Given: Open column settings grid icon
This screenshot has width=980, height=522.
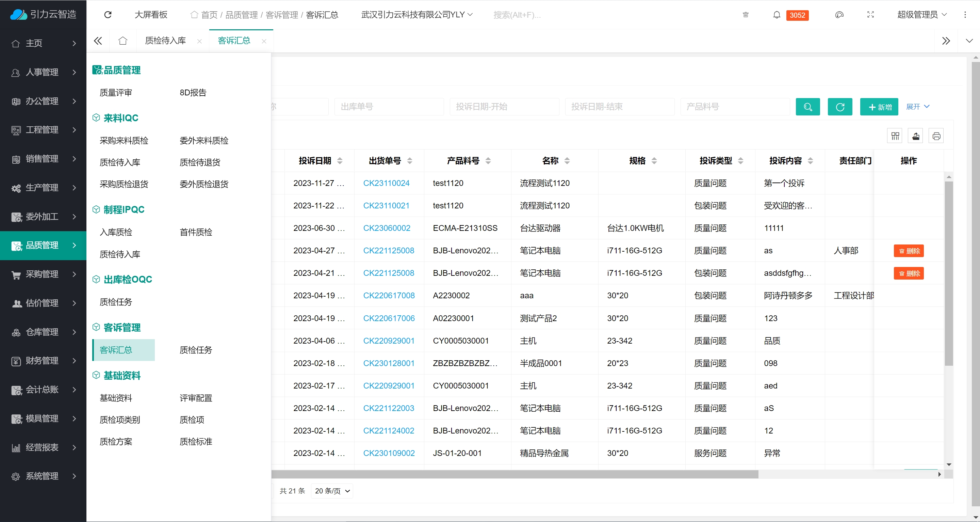Looking at the screenshot, I should pos(895,136).
